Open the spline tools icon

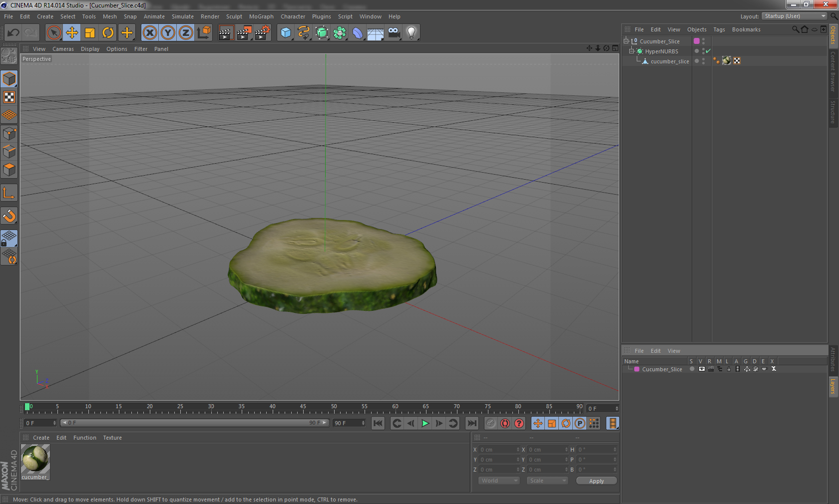click(x=304, y=33)
